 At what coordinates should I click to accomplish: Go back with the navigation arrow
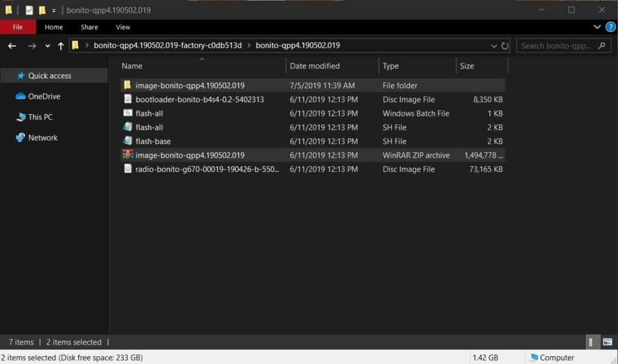(12, 45)
